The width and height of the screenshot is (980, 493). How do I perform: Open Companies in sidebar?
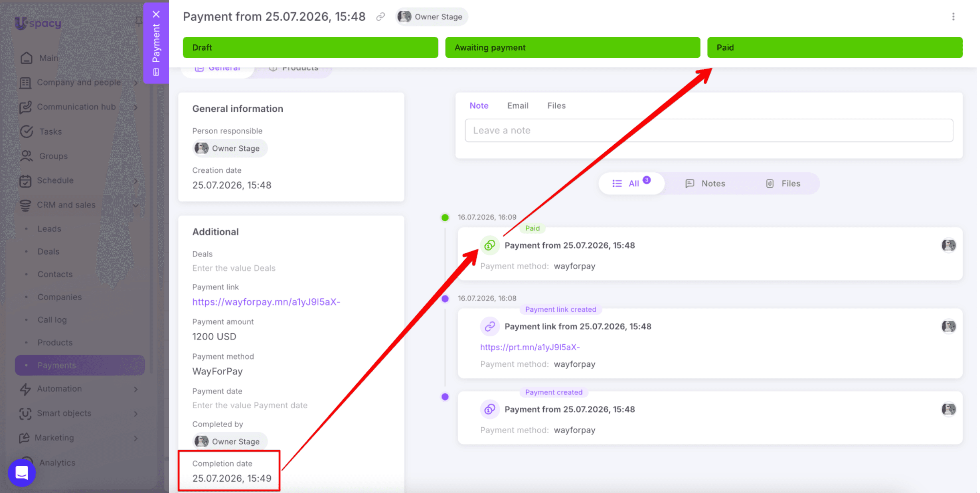(59, 297)
